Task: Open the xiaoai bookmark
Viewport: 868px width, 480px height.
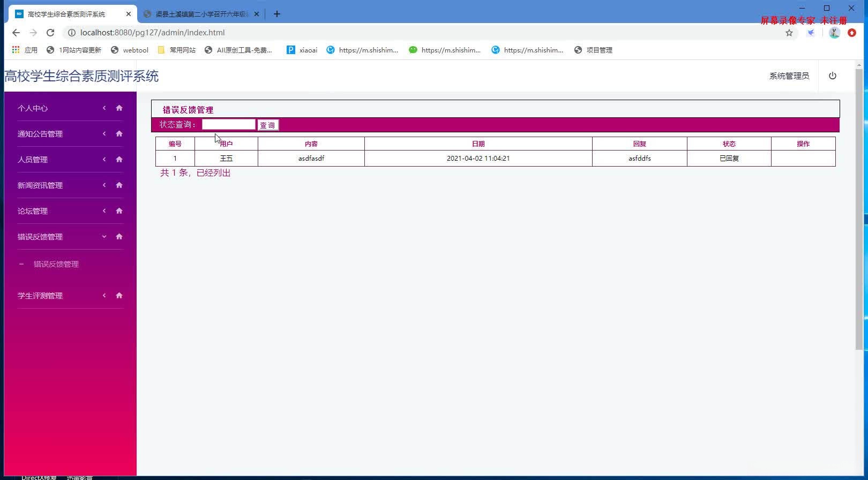Action: (302, 50)
